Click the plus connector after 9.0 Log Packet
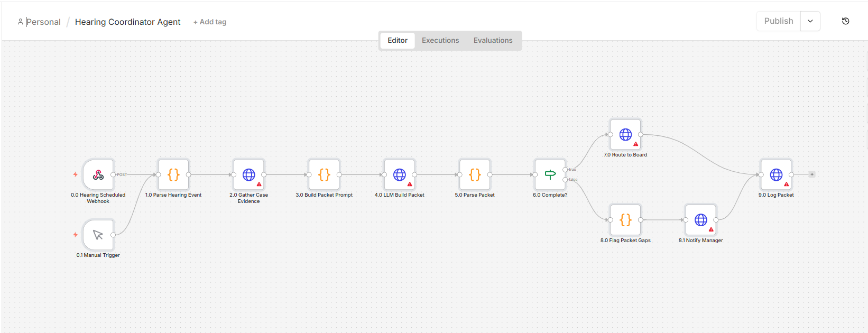 point(812,174)
